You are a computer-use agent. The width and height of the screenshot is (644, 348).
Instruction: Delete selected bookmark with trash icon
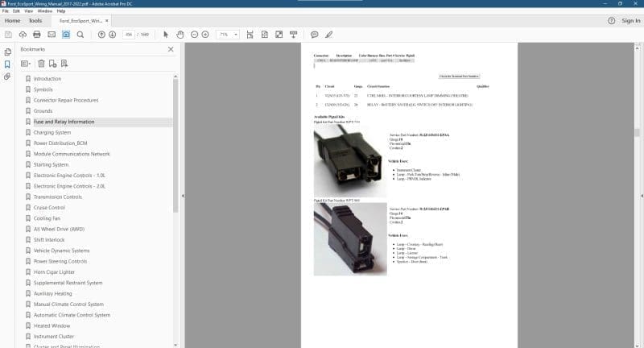[x=41, y=64]
